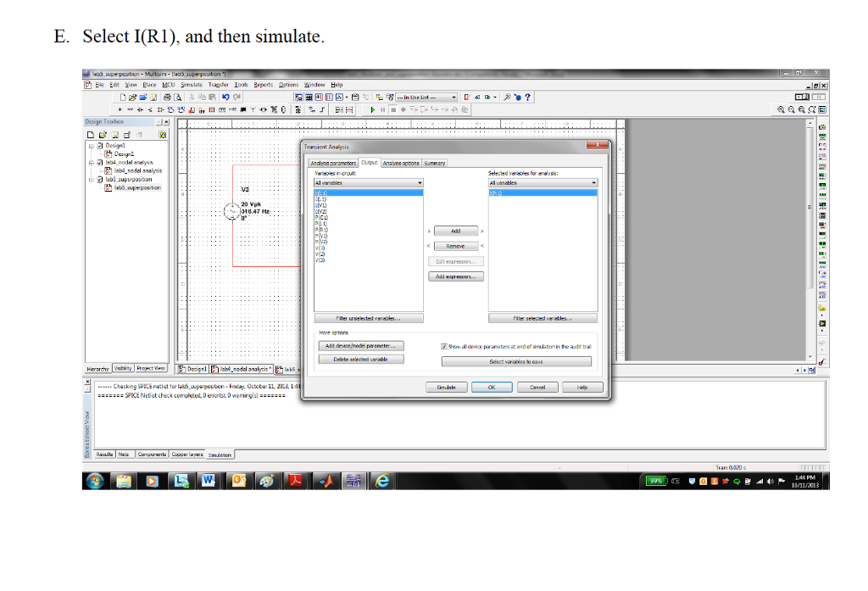Viewport: 868px width, 591px height.
Task: Pause the running simulation
Action: tap(382, 109)
